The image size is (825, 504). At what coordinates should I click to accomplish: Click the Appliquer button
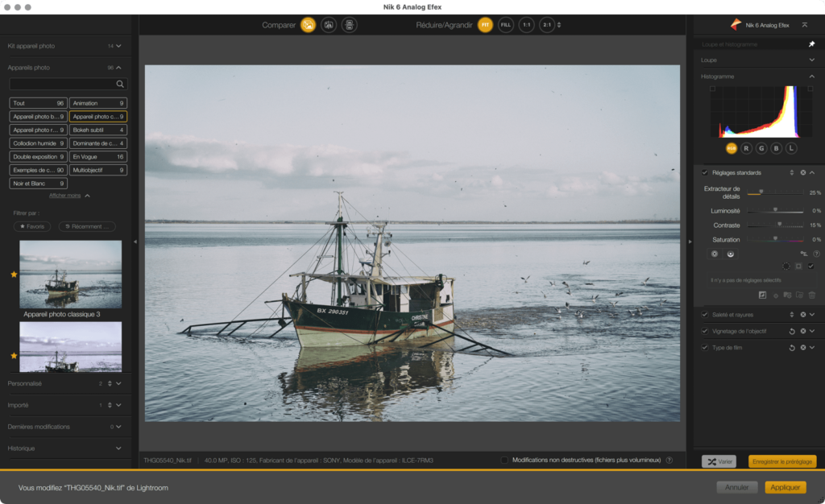[785, 487]
